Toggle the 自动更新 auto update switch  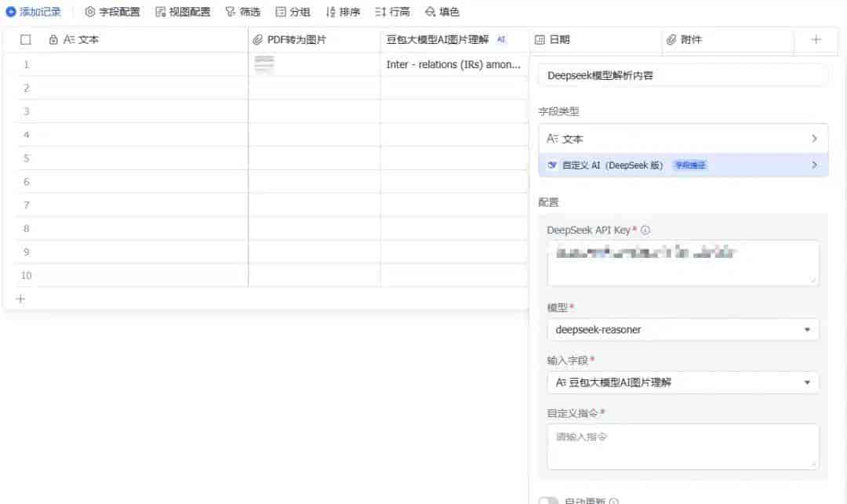click(x=548, y=501)
